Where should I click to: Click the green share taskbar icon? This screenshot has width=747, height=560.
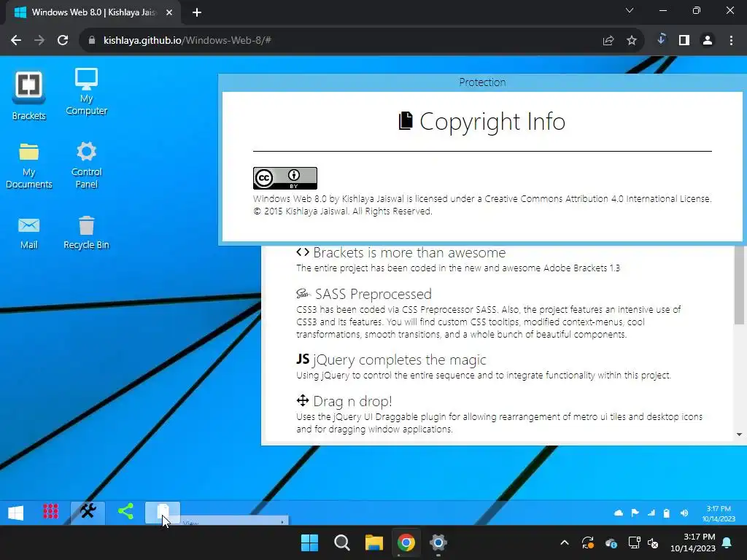pos(125,512)
